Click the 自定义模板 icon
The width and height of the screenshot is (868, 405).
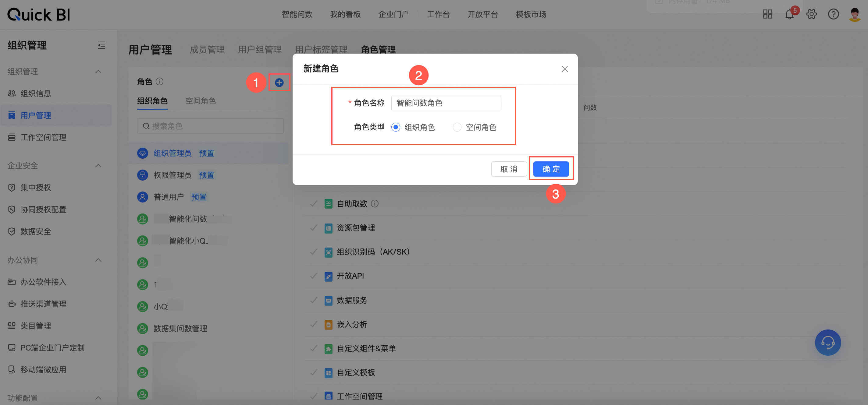[x=328, y=373]
